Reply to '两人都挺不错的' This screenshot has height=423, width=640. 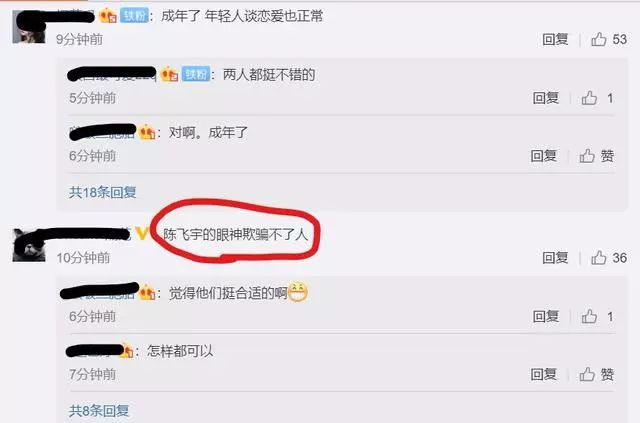point(545,98)
